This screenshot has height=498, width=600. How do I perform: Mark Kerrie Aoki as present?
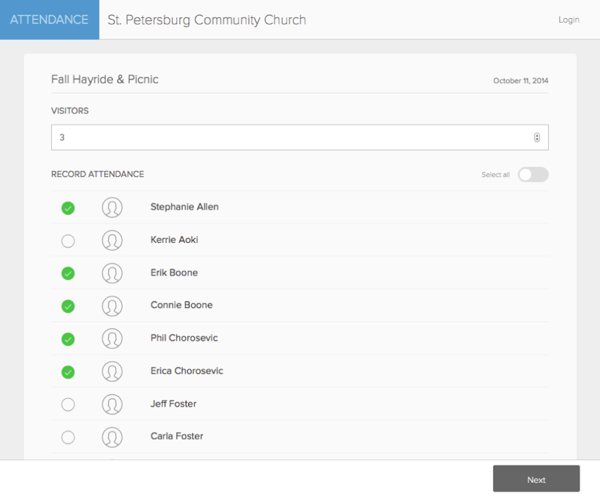[x=68, y=241]
